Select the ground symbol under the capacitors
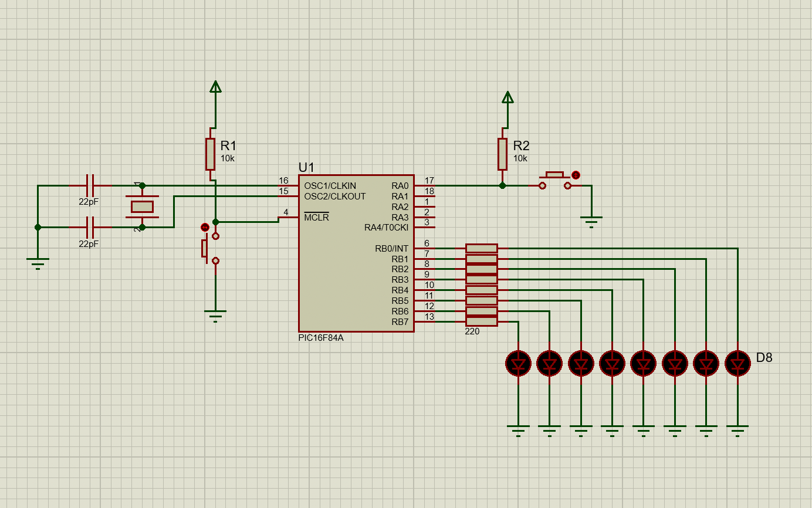This screenshot has width=812, height=508. [x=38, y=264]
